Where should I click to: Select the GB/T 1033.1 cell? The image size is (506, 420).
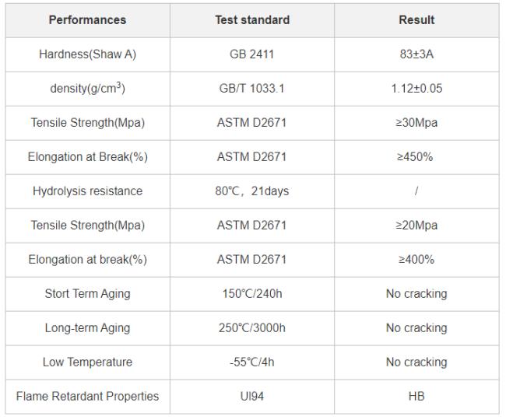click(x=252, y=89)
